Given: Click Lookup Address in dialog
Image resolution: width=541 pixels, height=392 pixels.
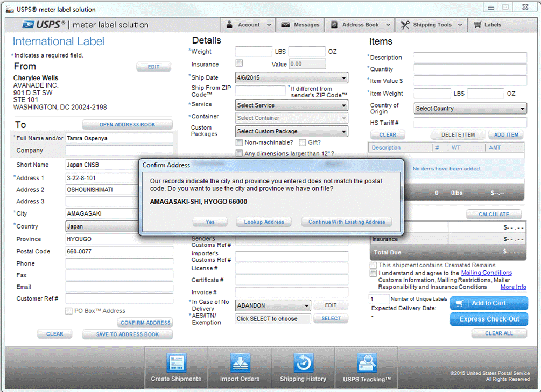Looking at the screenshot, I should click(264, 222).
